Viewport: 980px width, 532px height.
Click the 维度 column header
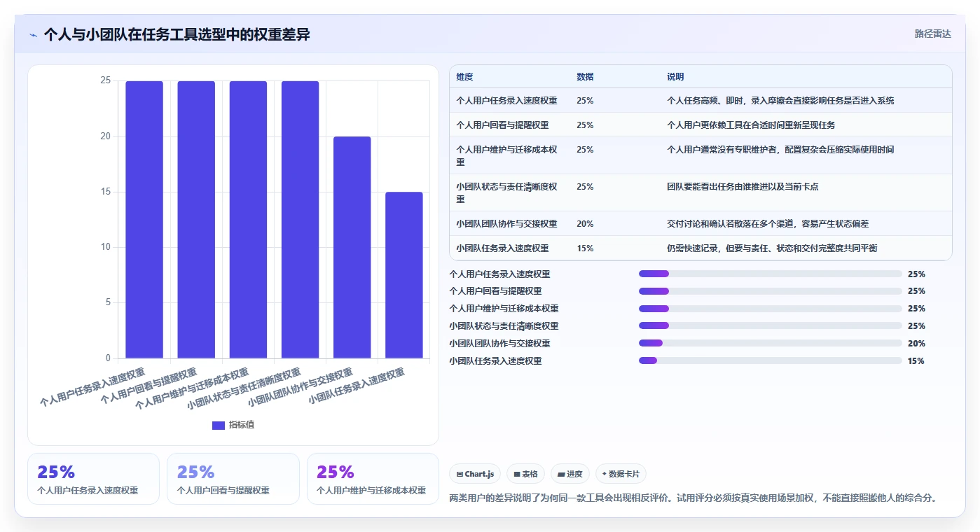[x=464, y=77]
